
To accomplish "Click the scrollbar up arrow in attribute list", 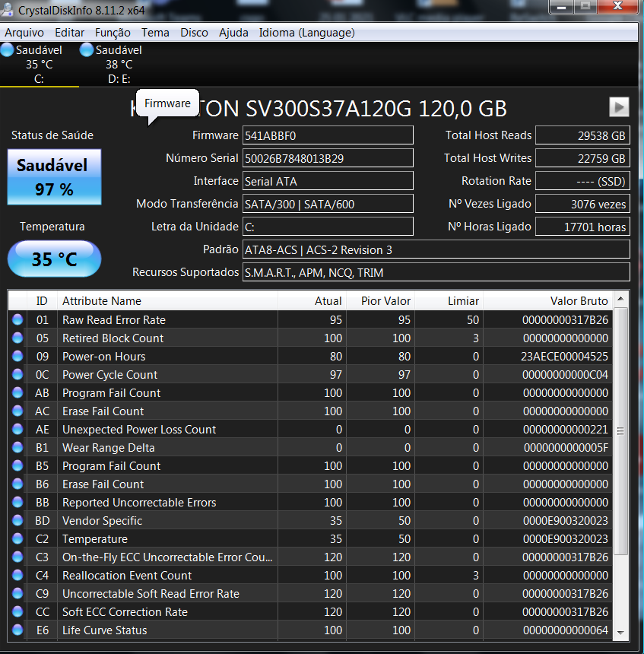I will (x=620, y=299).
